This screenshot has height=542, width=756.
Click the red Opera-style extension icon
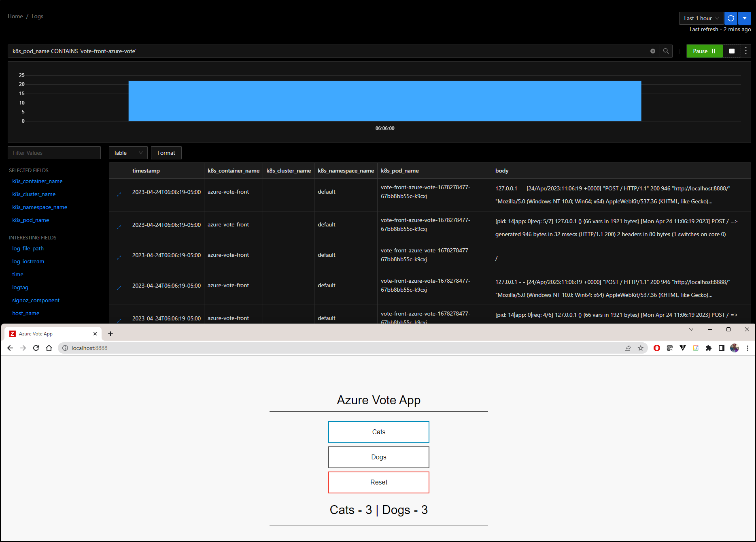(657, 348)
